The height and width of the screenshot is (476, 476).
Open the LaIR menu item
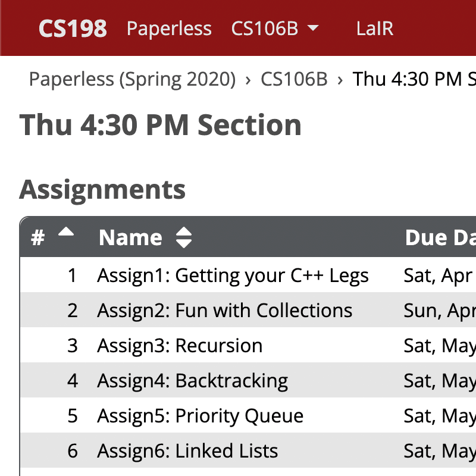point(375,29)
